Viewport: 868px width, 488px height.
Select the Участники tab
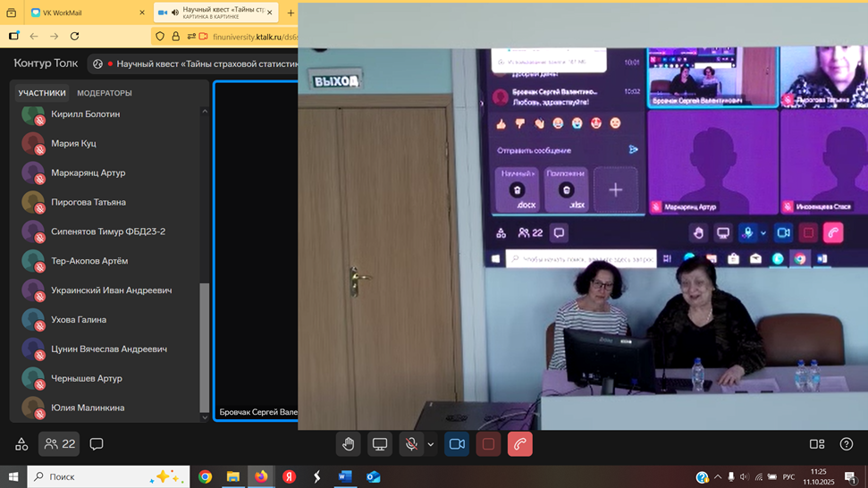point(42,93)
